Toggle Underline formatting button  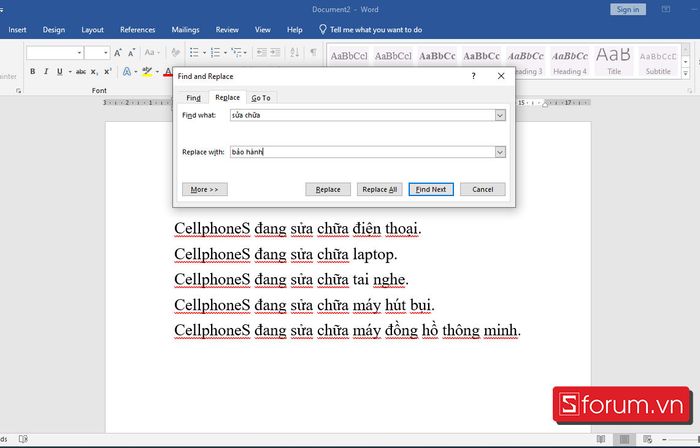tap(59, 71)
